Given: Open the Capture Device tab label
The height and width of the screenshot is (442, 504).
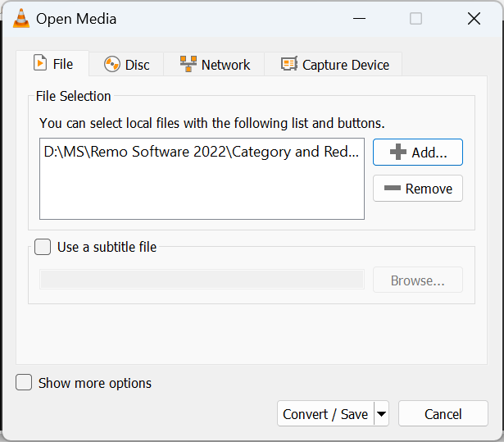Looking at the screenshot, I should point(346,65).
